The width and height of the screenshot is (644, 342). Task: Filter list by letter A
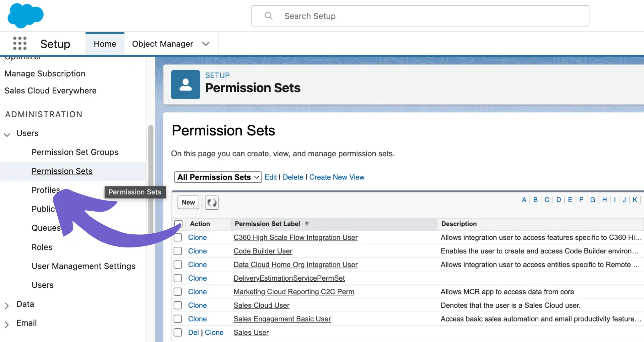pos(524,200)
